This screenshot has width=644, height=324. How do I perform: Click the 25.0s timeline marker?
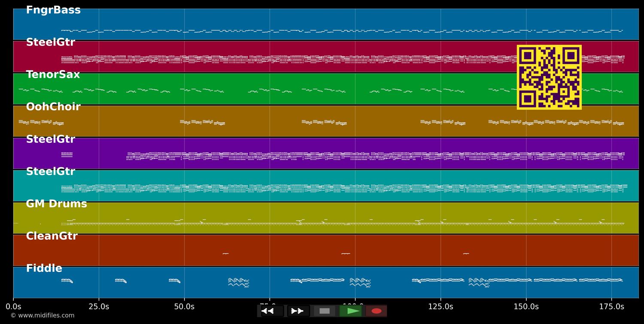coord(99,306)
